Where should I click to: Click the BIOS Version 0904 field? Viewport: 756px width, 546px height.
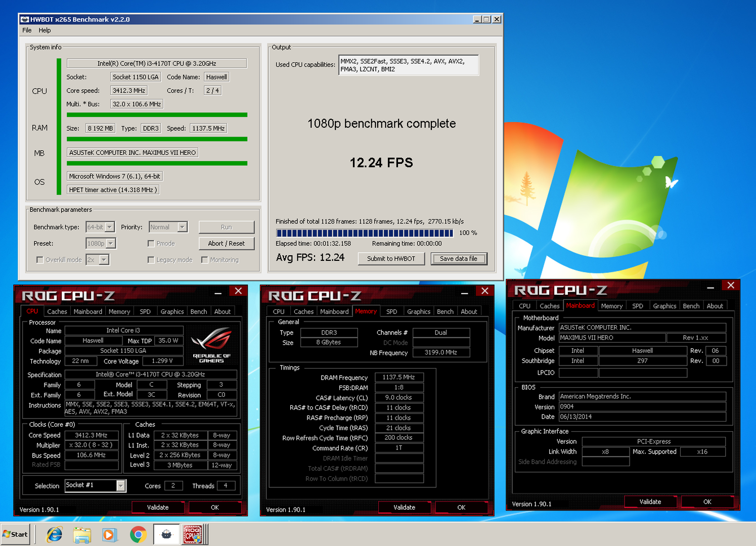642,406
